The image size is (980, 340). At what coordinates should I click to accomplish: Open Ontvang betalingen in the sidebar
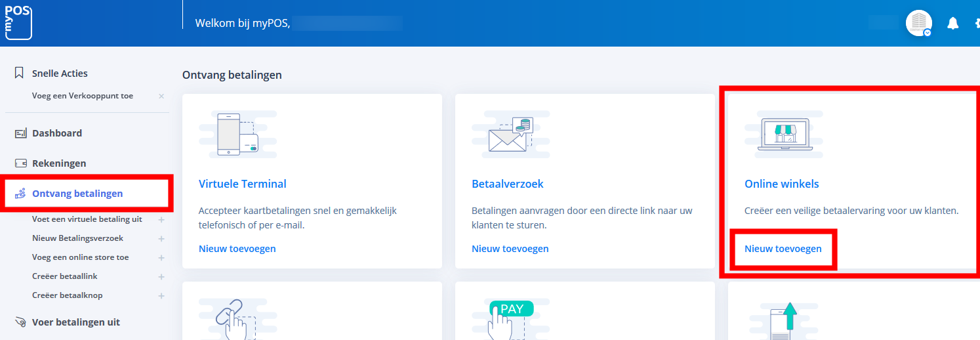tap(77, 193)
